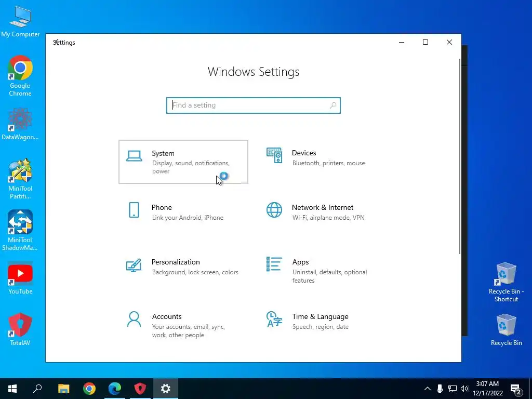Select YouTube desktop shortcut
Screen dimensions: 532x399
(20, 278)
